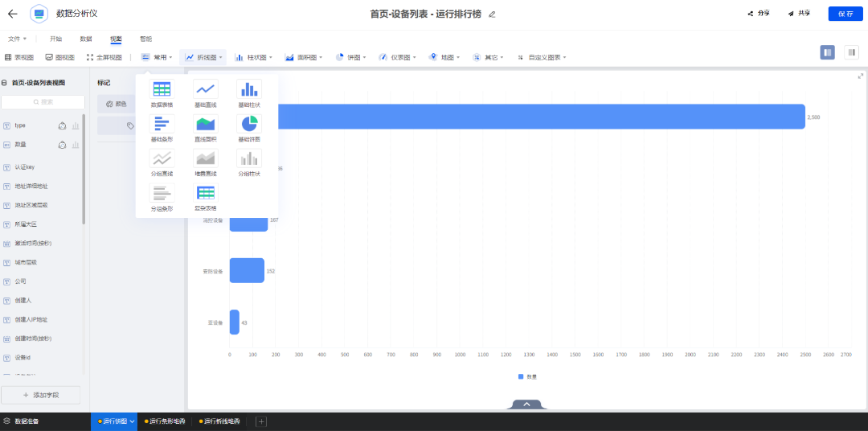Open the 开始 menu tab
Viewport: 868px width, 431px height.
coord(56,39)
